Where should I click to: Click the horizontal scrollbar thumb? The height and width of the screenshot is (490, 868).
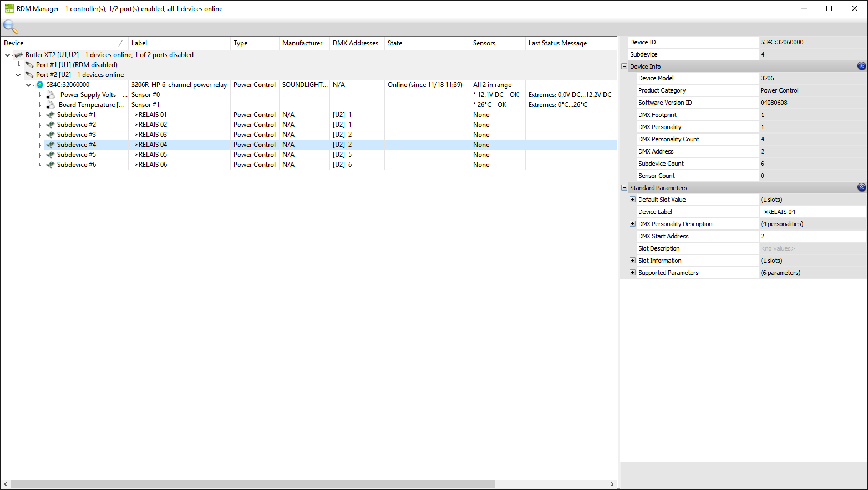[252, 484]
